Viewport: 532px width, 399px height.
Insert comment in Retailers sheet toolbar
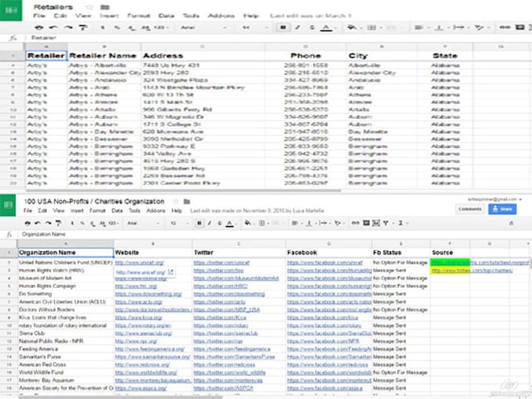[519, 27]
